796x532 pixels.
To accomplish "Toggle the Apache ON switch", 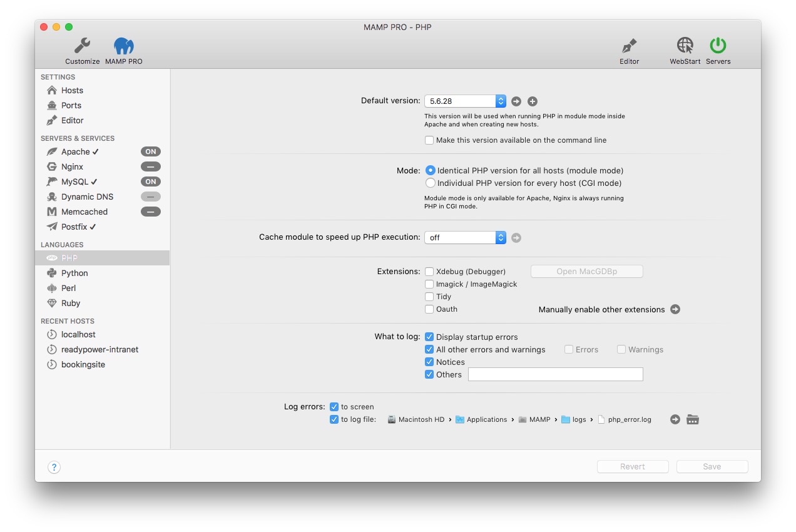I will pyautogui.click(x=151, y=151).
